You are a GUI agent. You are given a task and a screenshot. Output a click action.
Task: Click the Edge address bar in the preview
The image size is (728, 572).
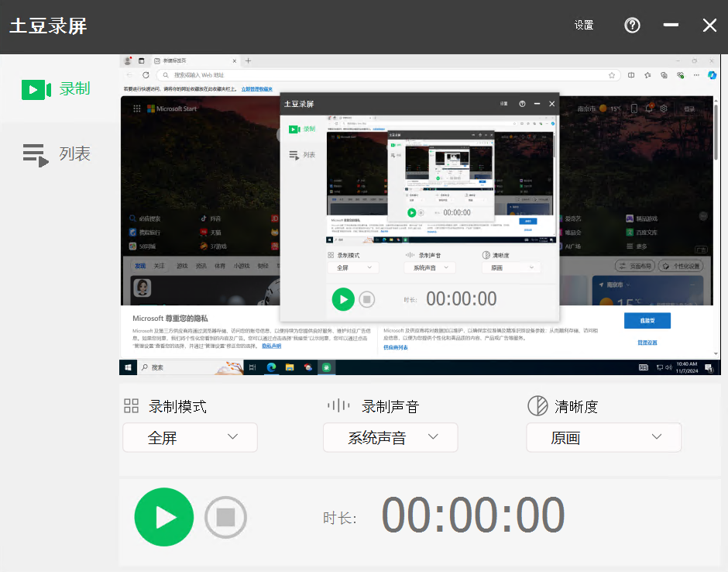tap(388, 75)
